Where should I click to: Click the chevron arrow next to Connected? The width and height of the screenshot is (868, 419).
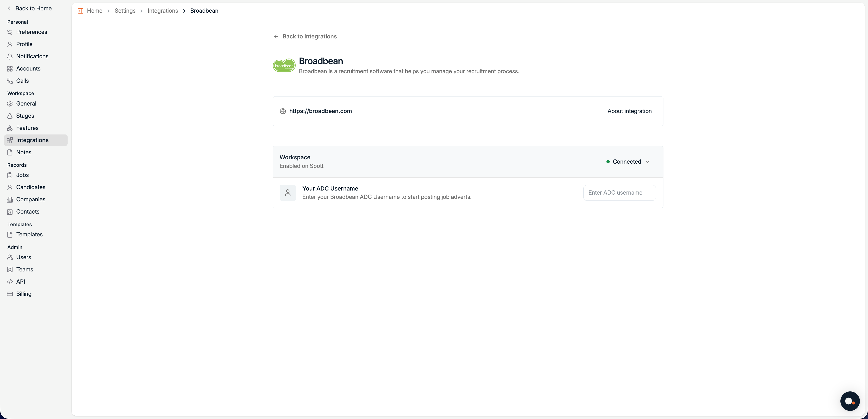tap(647, 162)
